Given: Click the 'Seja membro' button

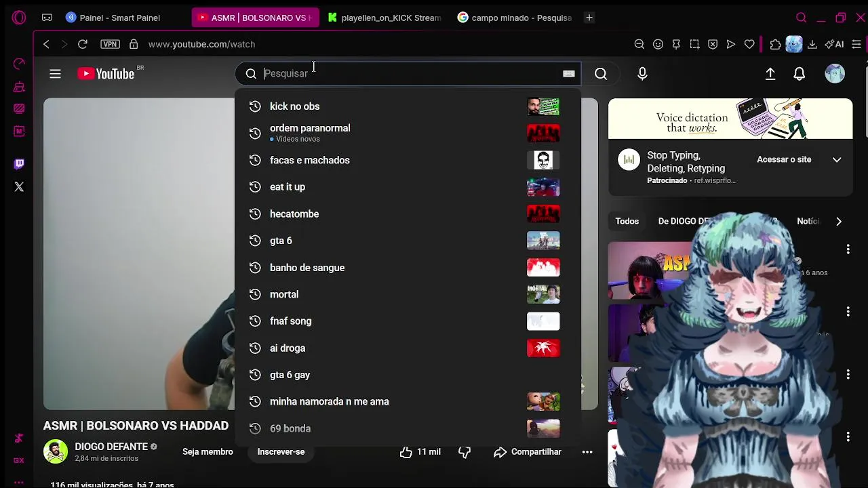Looking at the screenshot, I should click(x=208, y=452).
